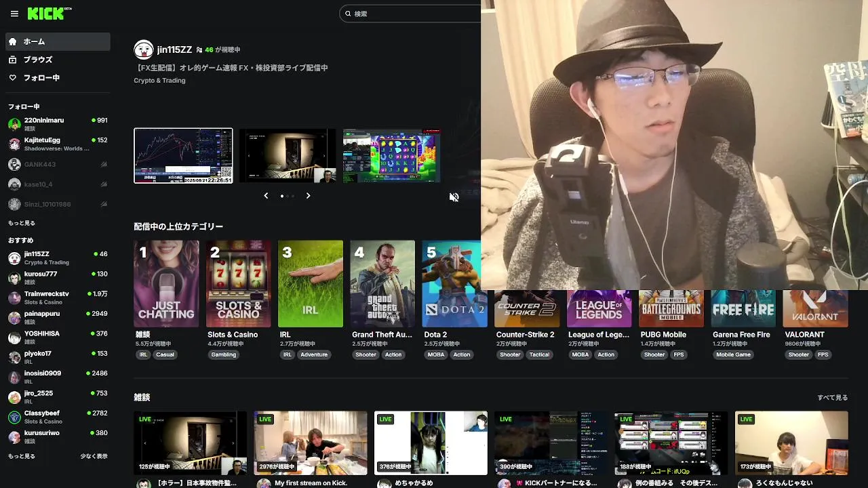Screen dimensions: 868x488
Task: Open the PUBG Mobile category title
Action: tap(663, 335)
